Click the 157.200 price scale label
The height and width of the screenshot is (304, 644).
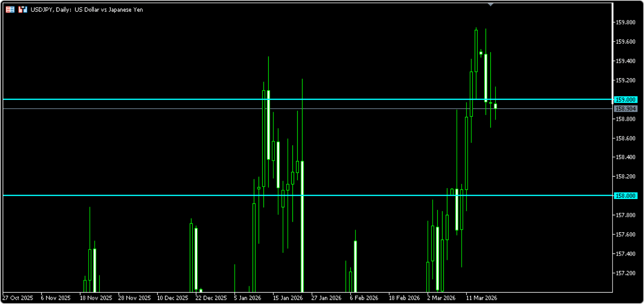[x=625, y=273]
